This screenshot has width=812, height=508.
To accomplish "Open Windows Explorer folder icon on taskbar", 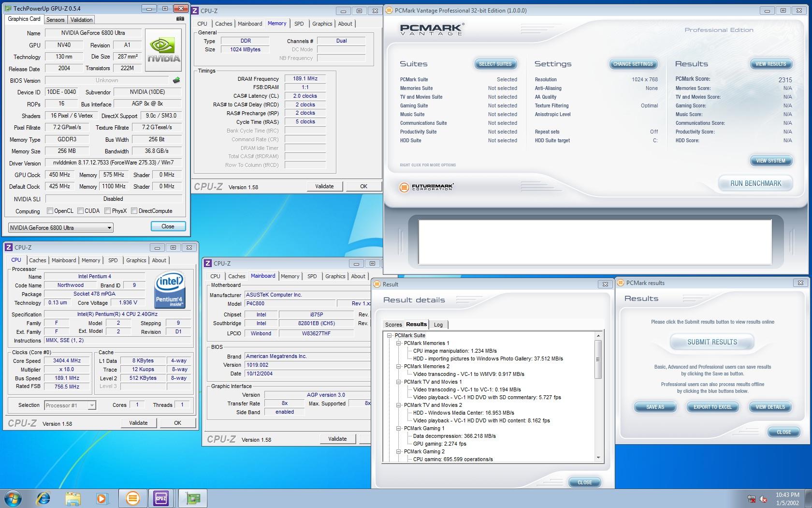I will pyautogui.click(x=73, y=498).
